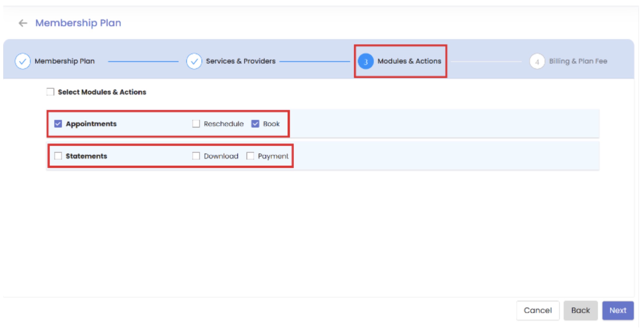
Task: Click Services & Providers step checkmark circle
Action: (194, 61)
